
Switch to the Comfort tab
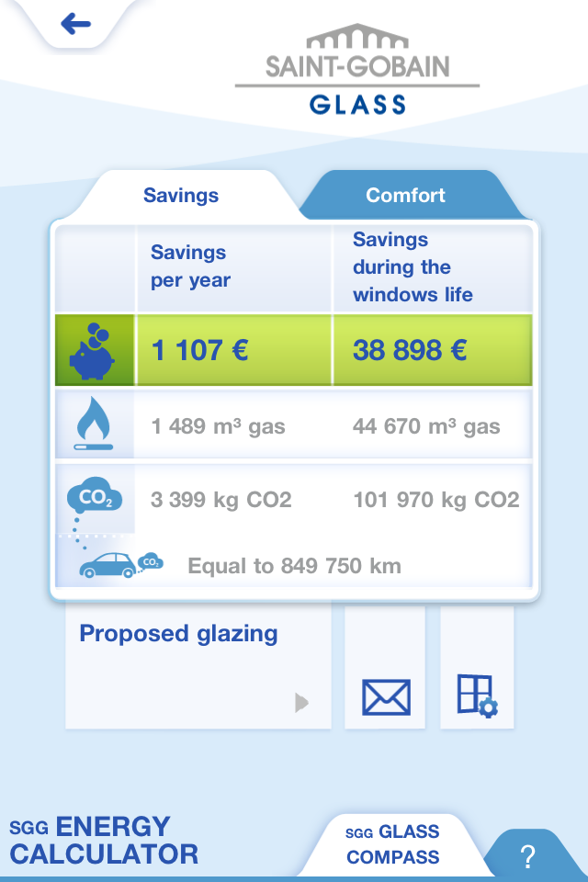pyautogui.click(x=406, y=195)
